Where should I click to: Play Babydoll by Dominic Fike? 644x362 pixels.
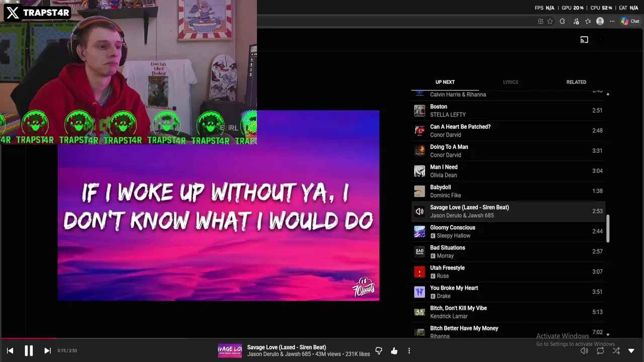pyautogui.click(x=508, y=191)
